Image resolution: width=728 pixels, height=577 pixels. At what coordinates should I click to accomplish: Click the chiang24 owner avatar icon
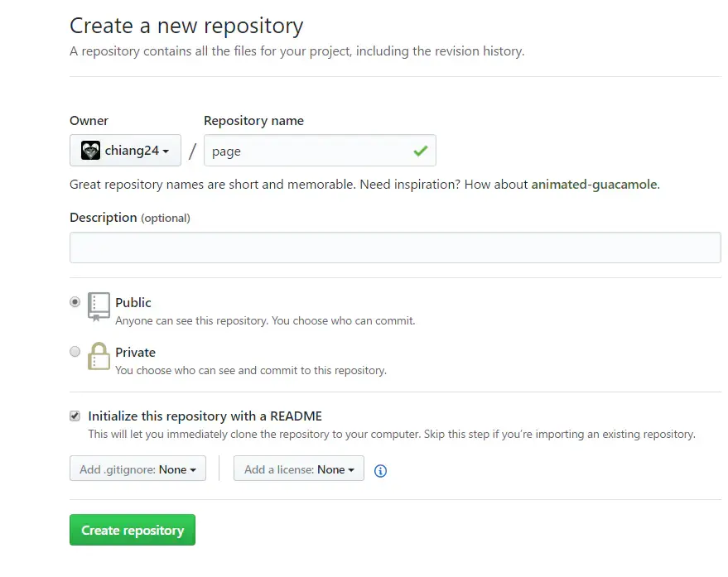click(x=90, y=151)
